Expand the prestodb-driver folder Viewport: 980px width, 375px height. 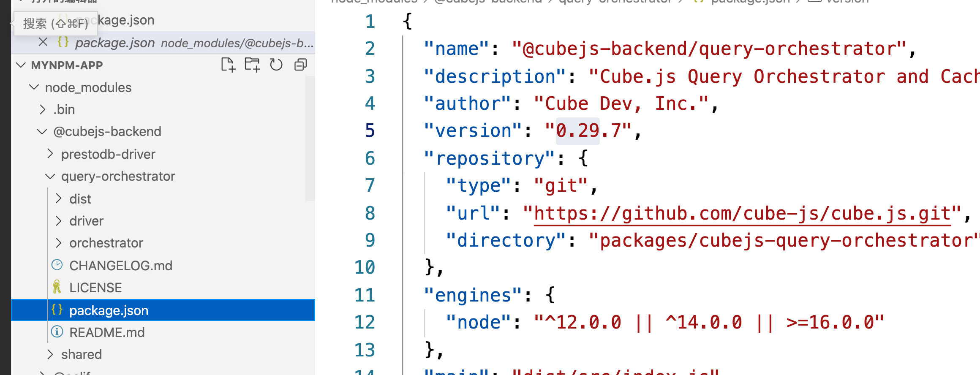50,154
